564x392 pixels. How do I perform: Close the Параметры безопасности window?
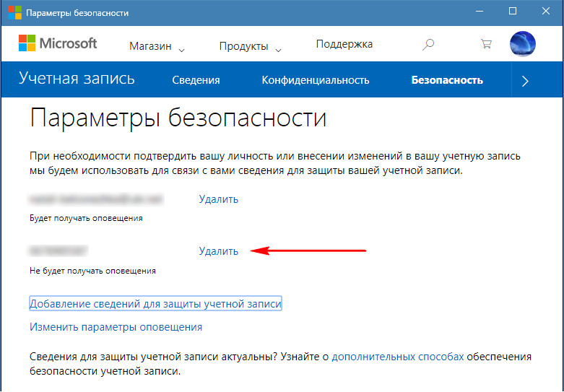tap(546, 12)
